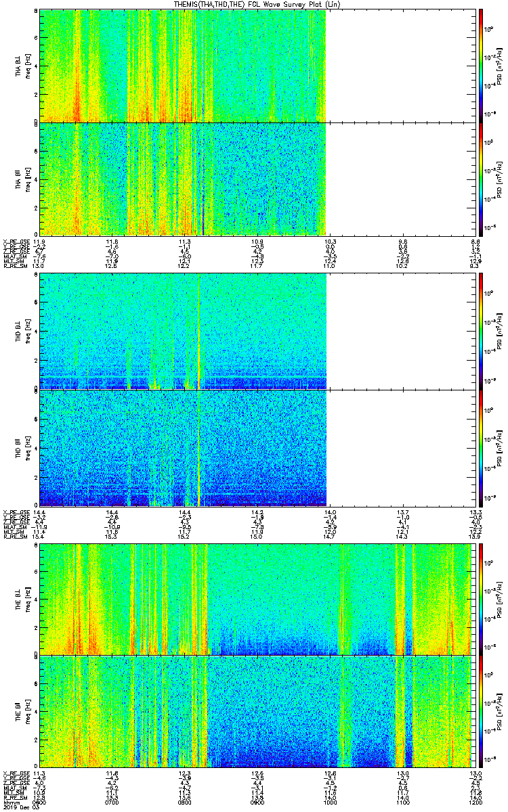Select the THE B-parallel spectrogram panel

pyautogui.click(x=257, y=710)
